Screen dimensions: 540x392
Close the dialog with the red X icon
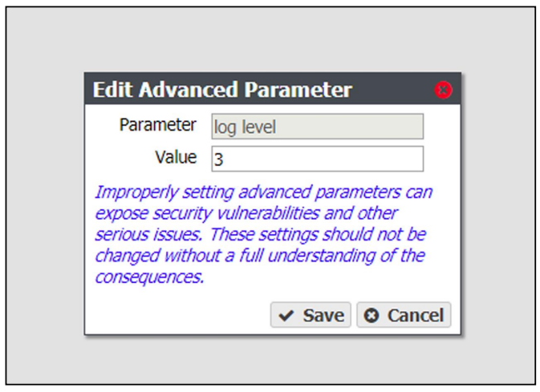(443, 90)
